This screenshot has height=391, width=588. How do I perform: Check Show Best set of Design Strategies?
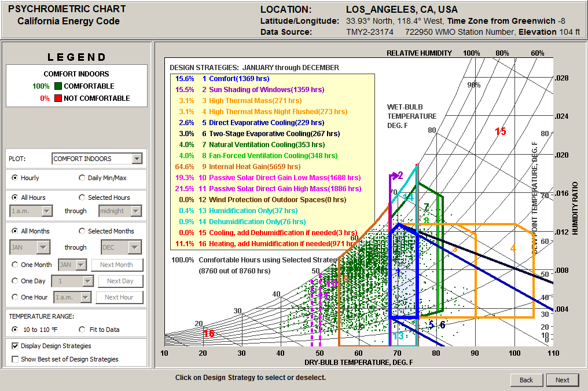(x=15, y=359)
